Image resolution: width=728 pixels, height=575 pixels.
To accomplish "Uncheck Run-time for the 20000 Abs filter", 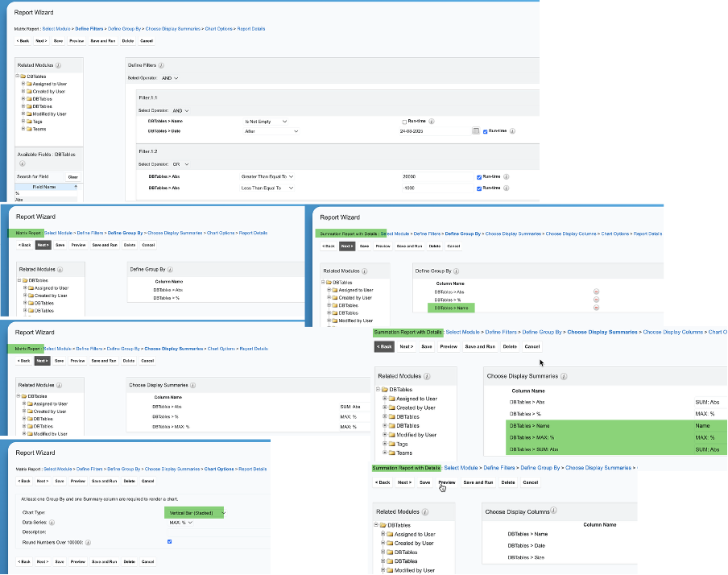I will pyautogui.click(x=479, y=177).
